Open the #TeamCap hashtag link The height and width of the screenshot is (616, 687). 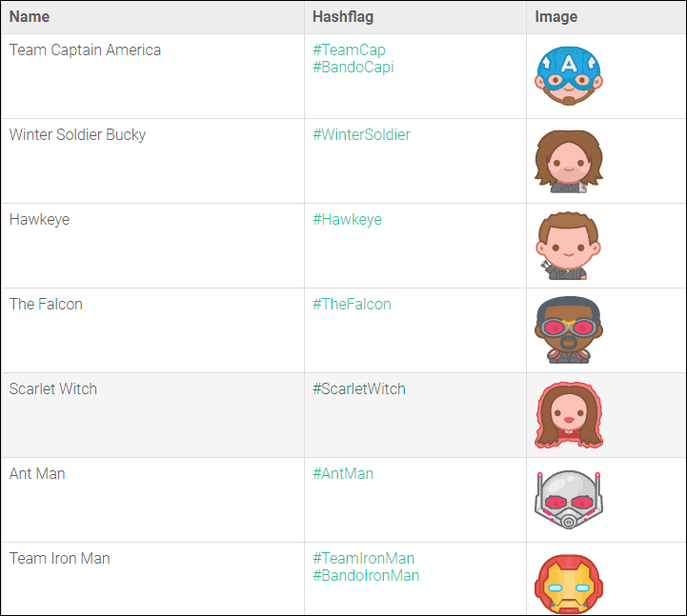349,50
